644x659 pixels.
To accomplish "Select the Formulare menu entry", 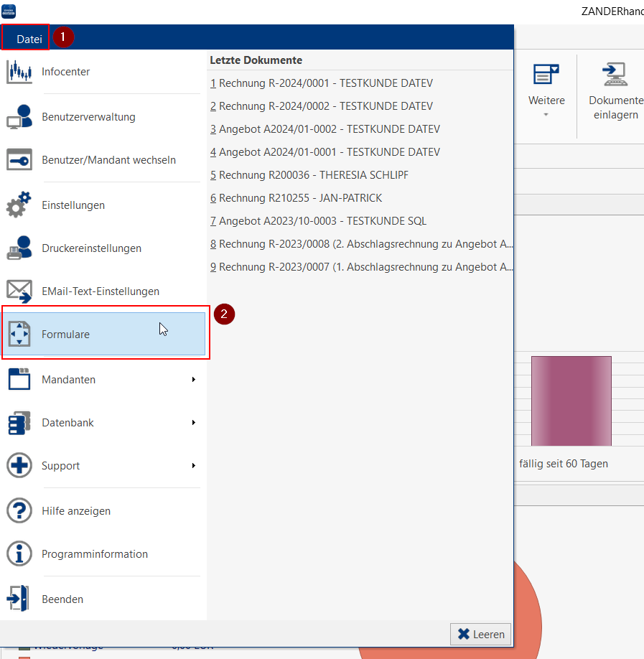I will click(104, 335).
